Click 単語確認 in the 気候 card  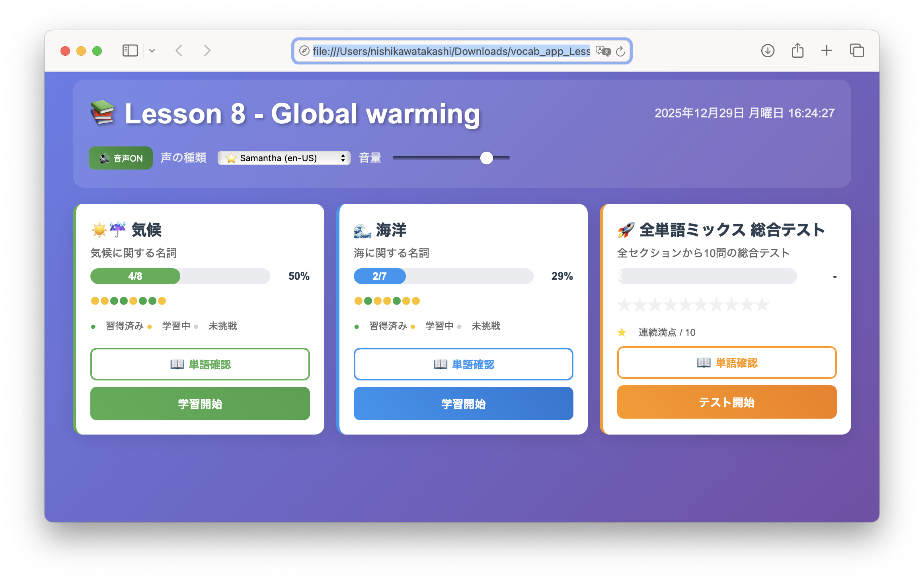point(200,364)
